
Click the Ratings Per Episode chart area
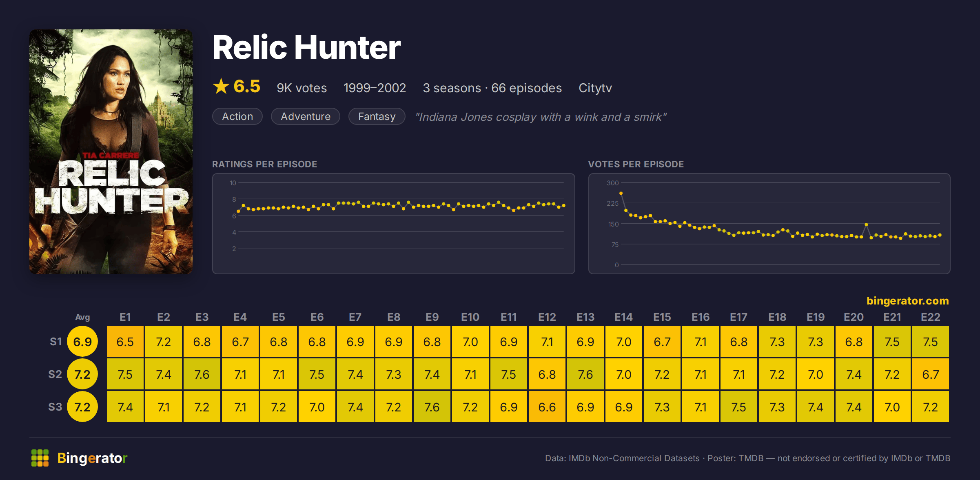(394, 224)
